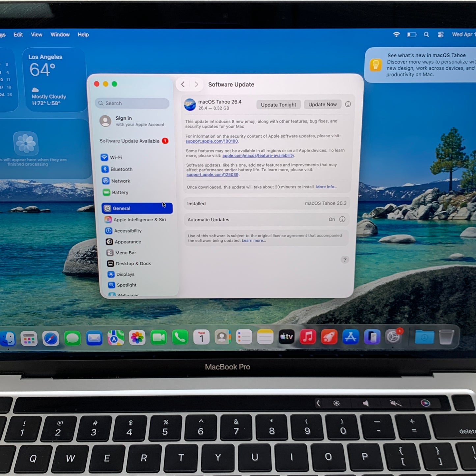Open the support.apple.com/100100 link
The image size is (476, 476).
[212, 141]
